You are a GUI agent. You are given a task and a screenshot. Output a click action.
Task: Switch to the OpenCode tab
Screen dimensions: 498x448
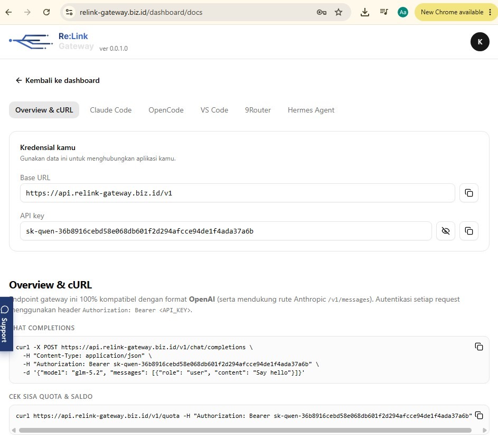[x=166, y=110]
